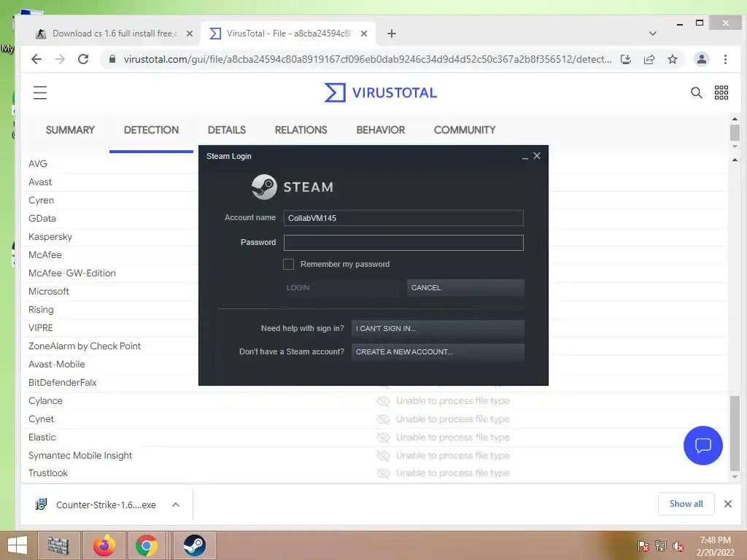Close the downloads bar
Screen dimensions: 747x560
[x=727, y=504]
